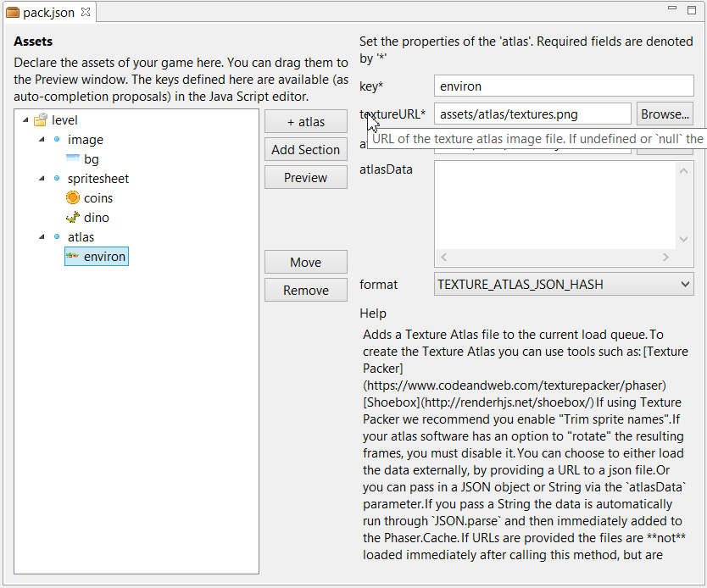Click the image section bullet icon
707x588 pixels.
(57, 139)
